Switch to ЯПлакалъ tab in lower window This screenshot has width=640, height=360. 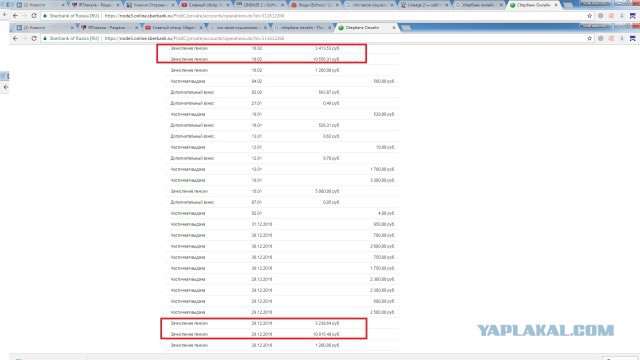(x=108, y=27)
